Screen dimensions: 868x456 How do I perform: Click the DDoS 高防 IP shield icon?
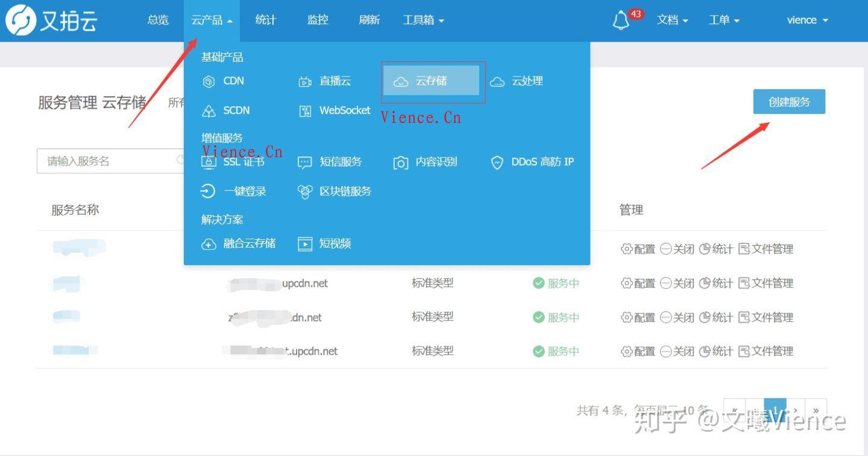497,162
